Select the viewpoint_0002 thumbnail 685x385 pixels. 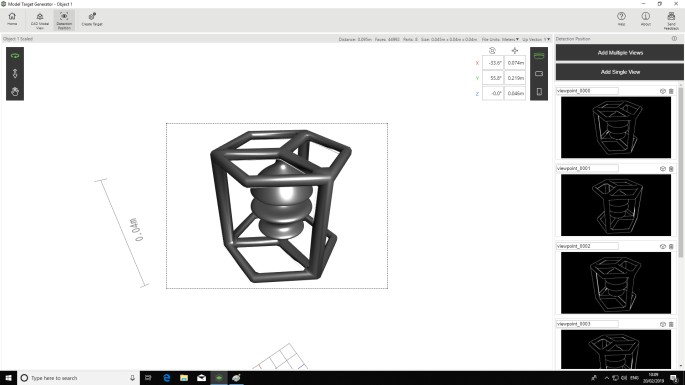(x=616, y=283)
